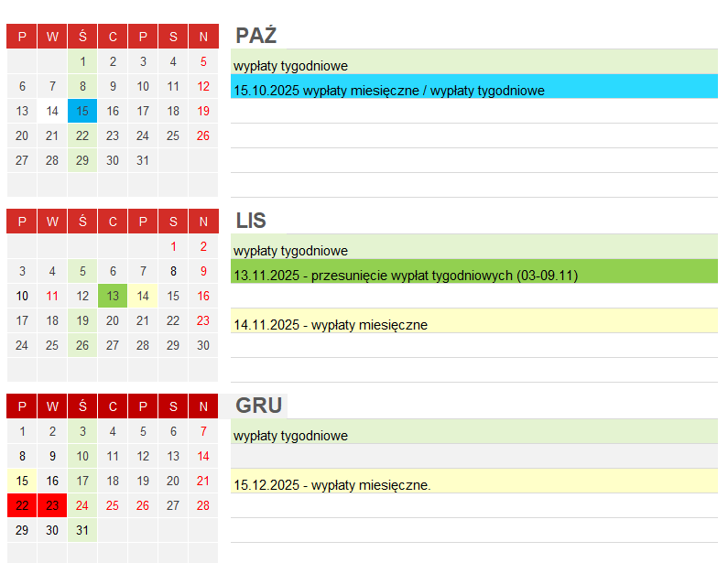Click the green November 13 cell

click(x=113, y=296)
